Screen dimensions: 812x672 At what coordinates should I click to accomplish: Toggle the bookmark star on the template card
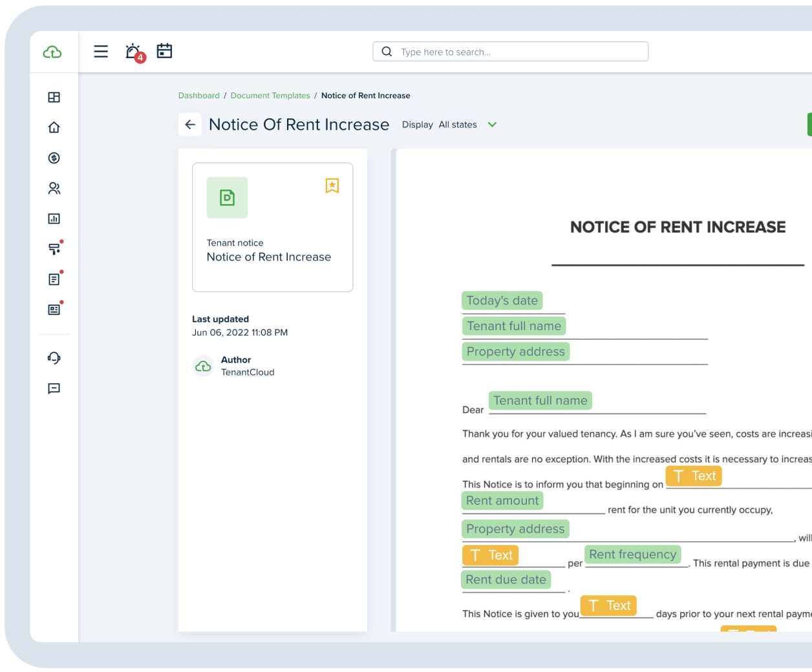pyautogui.click(x=332, y=185)
